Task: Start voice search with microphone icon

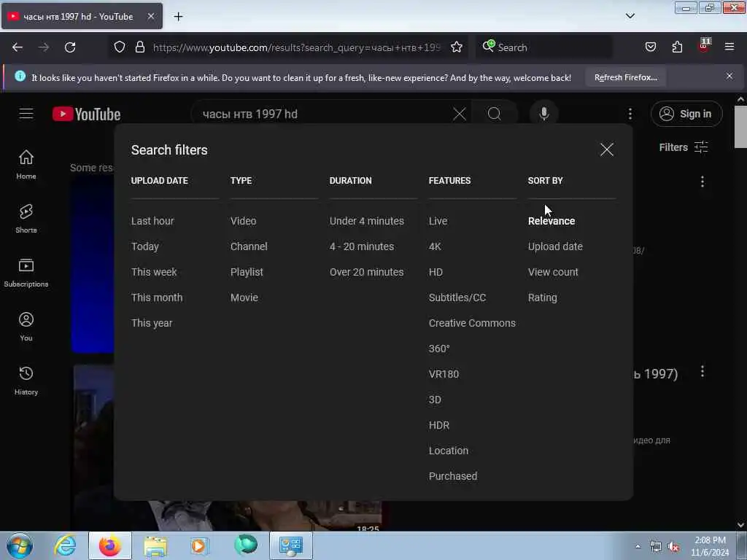Action: pyautogui.click(x=543, y=114)
